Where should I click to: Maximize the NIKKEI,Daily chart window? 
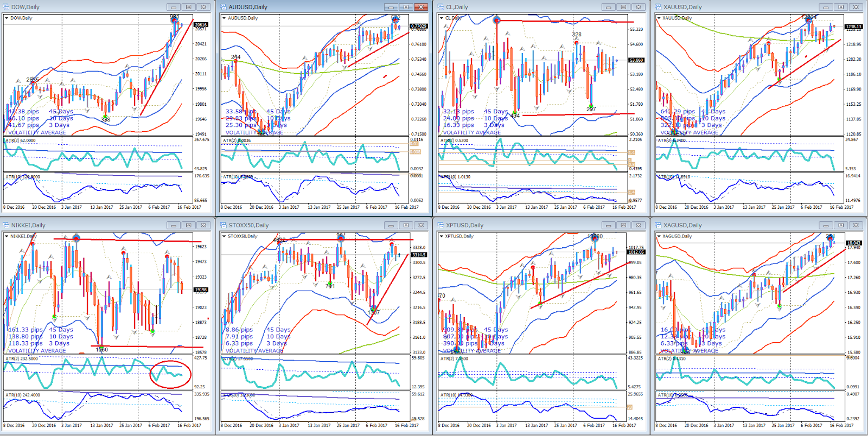click(188, 225)
